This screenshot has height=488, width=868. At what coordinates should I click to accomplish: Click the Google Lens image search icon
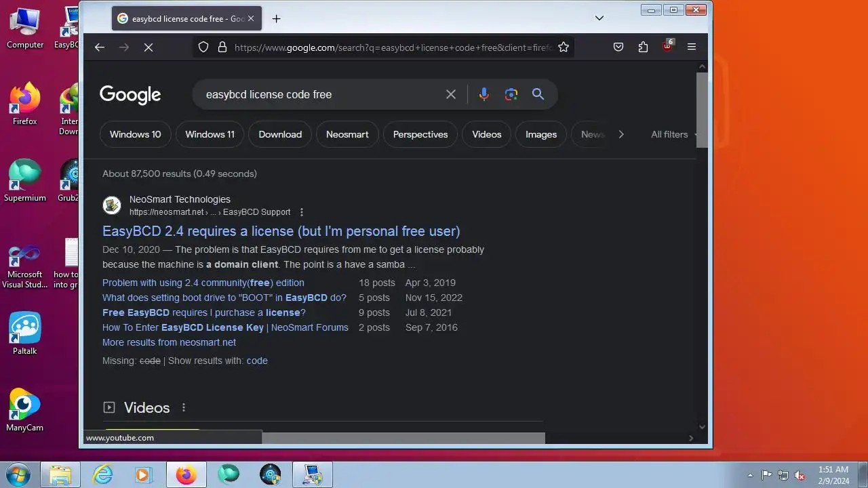pyautogui.click(x=511, y=94)
